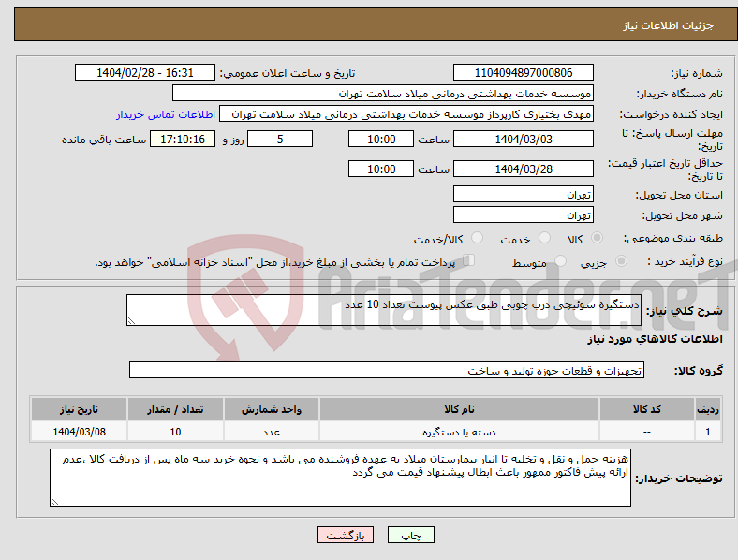Screen dimensions: 738x560
Task: Click the quantity cell showing 10
Action: click(x=175, y=432)
